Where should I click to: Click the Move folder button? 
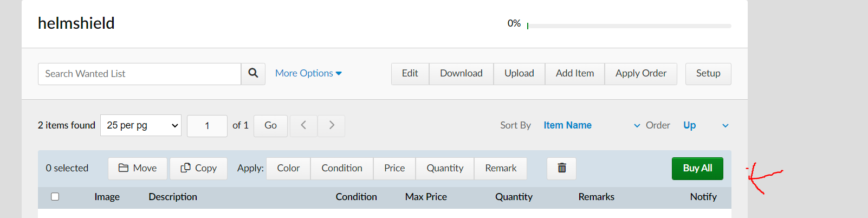tap(138, 168)
